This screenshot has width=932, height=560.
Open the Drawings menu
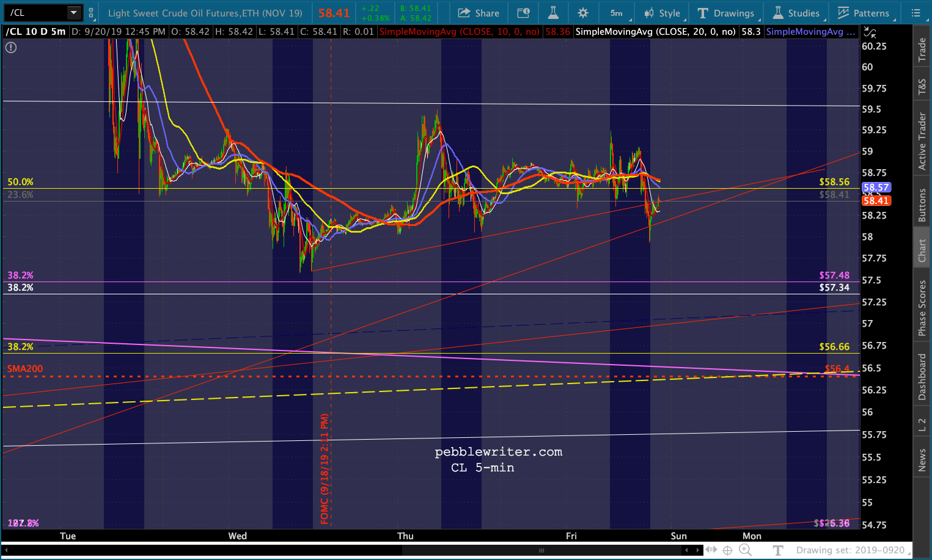click(x=726, y=13)
